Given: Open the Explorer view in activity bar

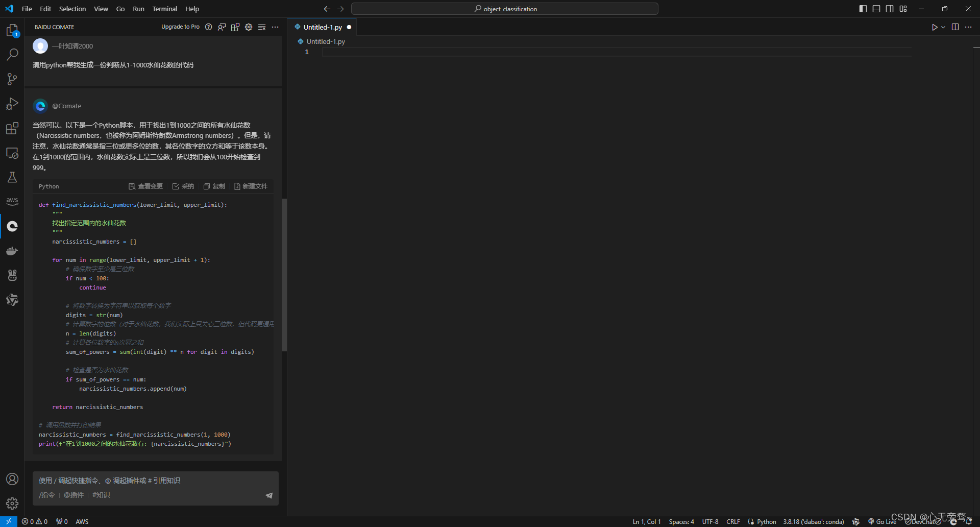Looking at the screenshot, I should tap(12, 30).
